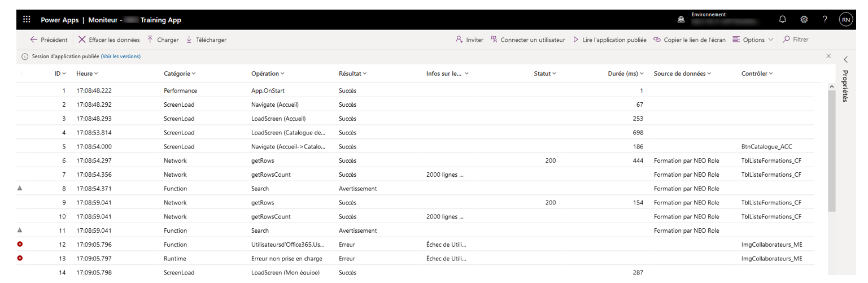Image resolution: width=868 pixels, height=283 pixels.
Task: Click the info icon in session banner
Action: 25,56
